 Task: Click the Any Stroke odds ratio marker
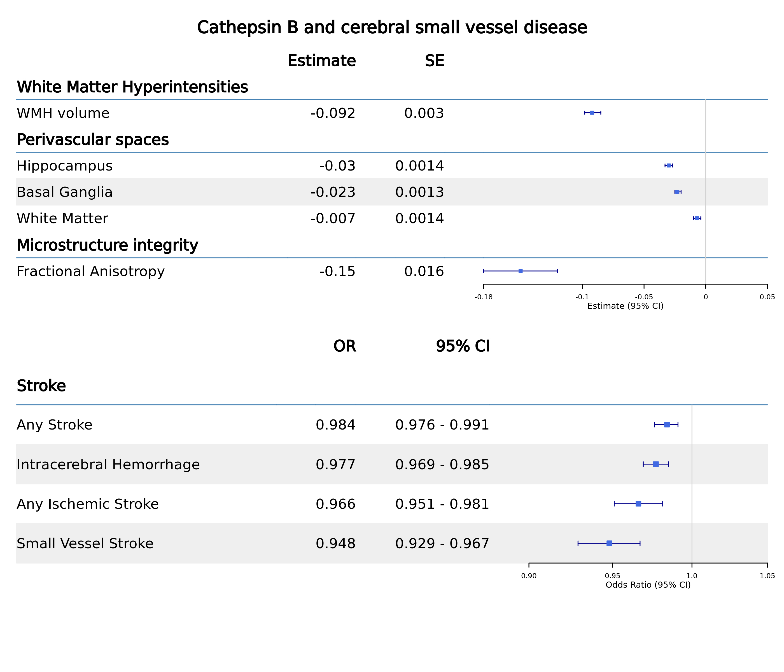667,424
